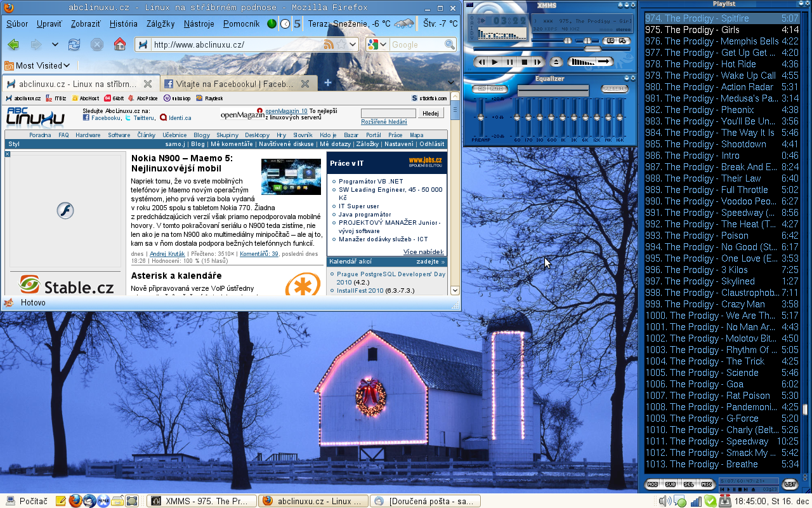Launch Thunderbird mail from the panel
This screenshot has height=508, width=812.
click(x=89, y=501)
